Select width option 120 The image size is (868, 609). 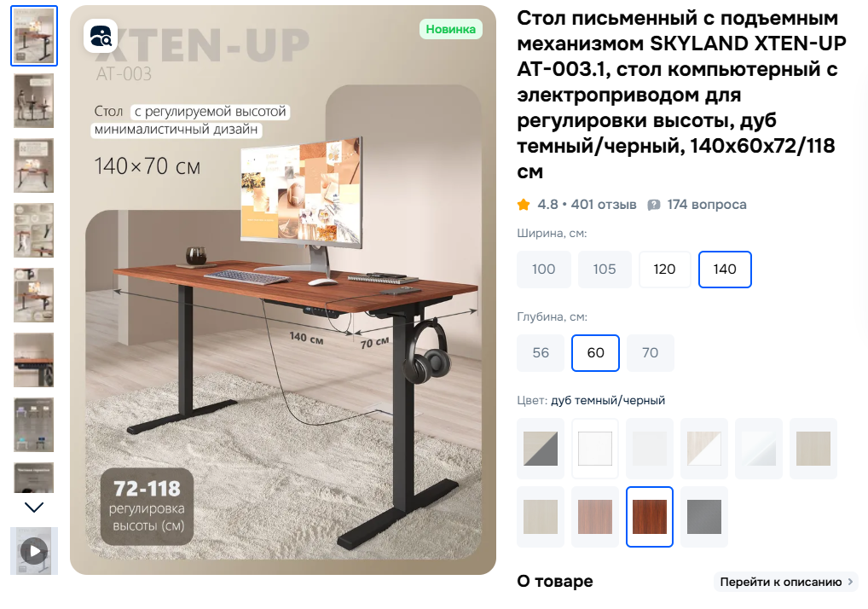[664, 270]
